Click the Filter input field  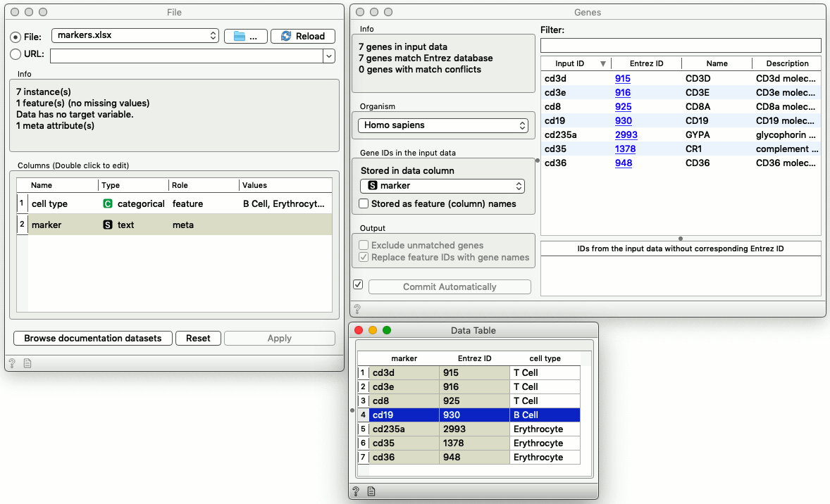tap(680, 46)
